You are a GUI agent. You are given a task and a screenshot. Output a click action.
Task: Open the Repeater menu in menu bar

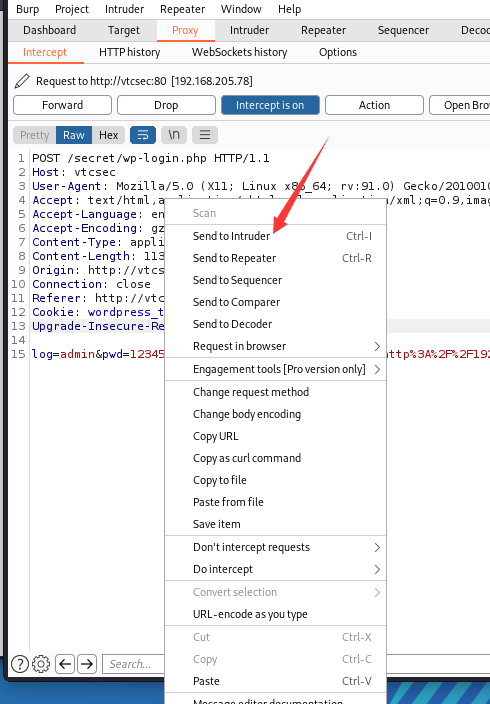tap(182, 9)
